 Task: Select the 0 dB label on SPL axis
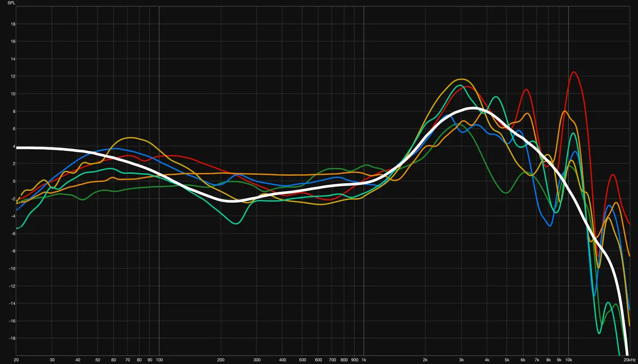[x=14, y=181]
